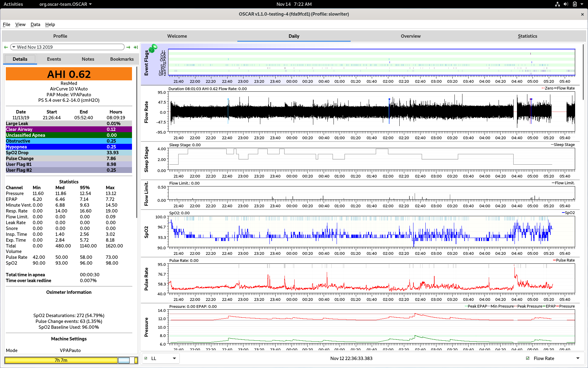Image resolution: width=588 pixels, height=368 pixels.
Task: Open the clock showing Nov 14 7:22 AM
Action: [294, 4]
